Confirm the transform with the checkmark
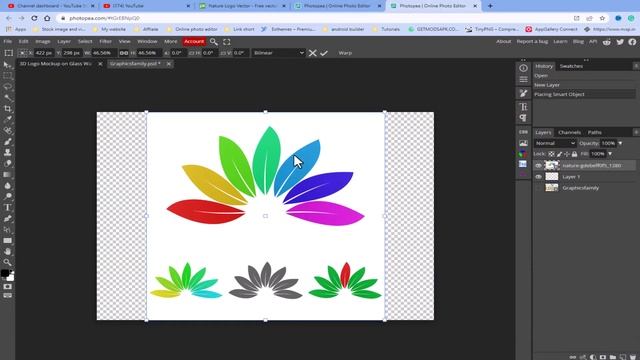This screenshot has height=360, width=640. pos(324,53)
